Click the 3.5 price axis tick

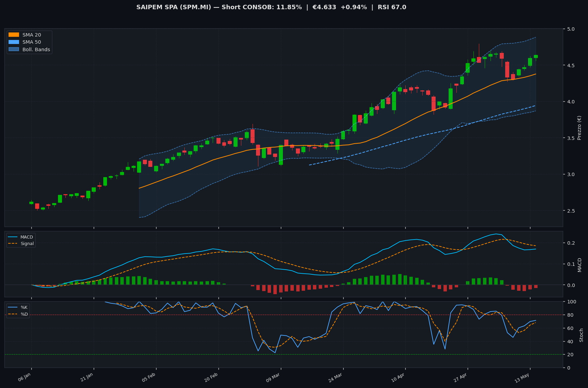pyautogui.click(x=571, y=138)
